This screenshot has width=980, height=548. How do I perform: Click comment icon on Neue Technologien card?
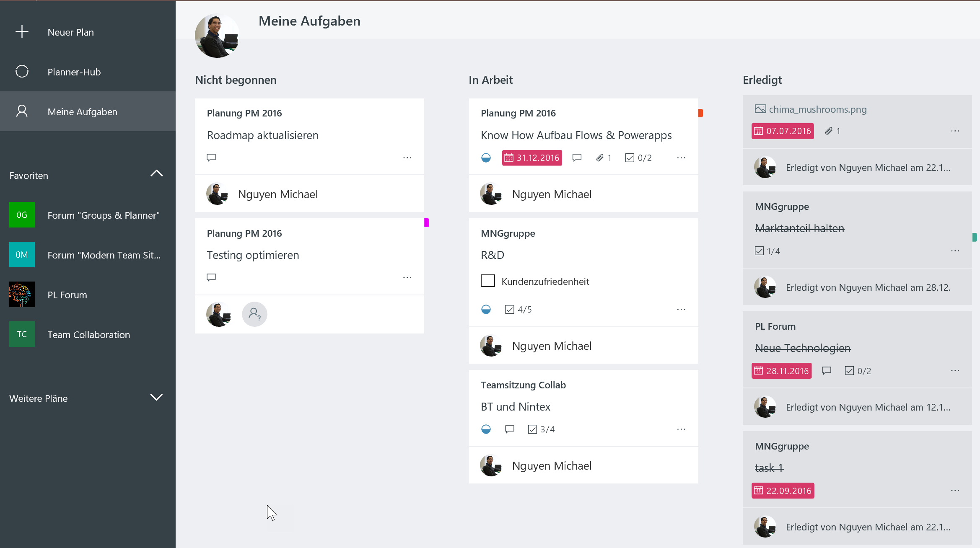tap(826, 371)
